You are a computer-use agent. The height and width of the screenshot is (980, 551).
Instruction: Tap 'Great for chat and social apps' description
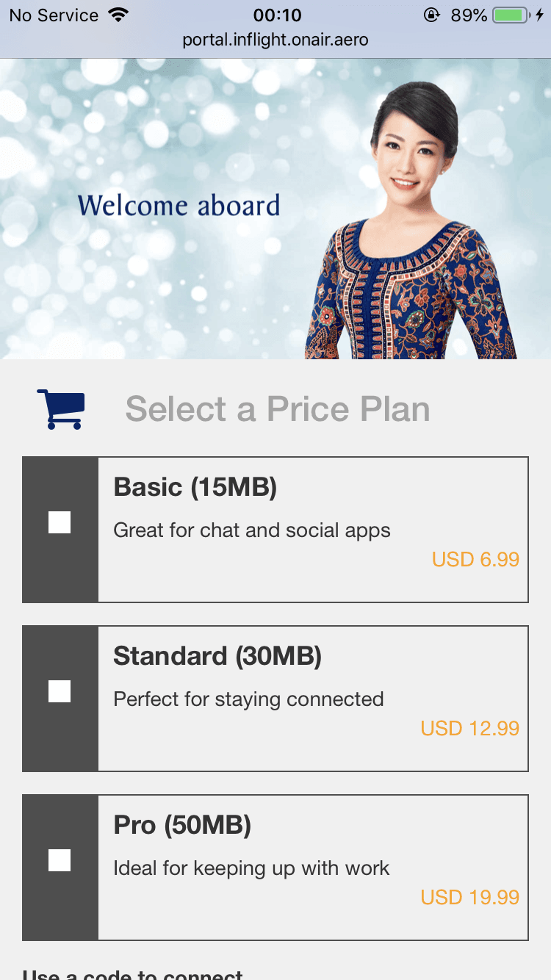pos(252,530)
